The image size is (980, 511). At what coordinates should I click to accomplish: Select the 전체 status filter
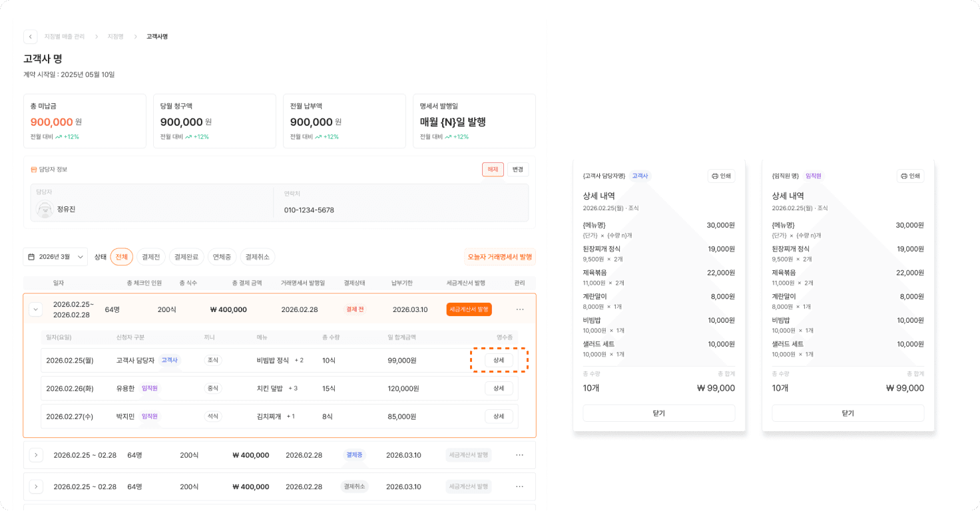tap(121, 257)
